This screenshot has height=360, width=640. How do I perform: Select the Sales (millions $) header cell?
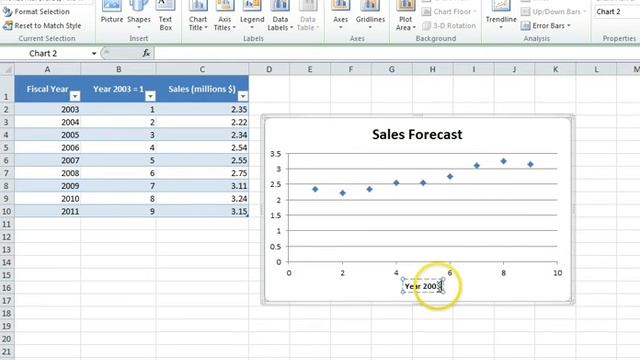tap(202, 89)
